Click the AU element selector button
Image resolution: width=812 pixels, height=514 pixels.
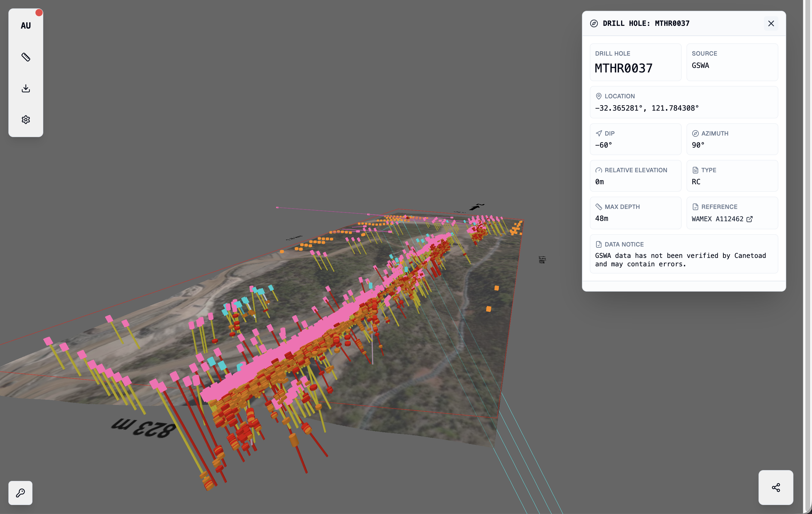point(26,26)
